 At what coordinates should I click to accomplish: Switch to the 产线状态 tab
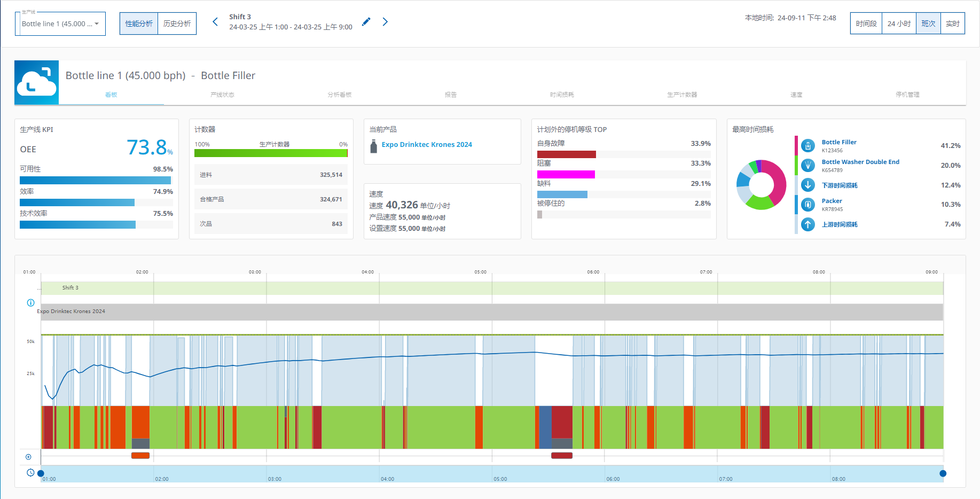tap(222, 95)
